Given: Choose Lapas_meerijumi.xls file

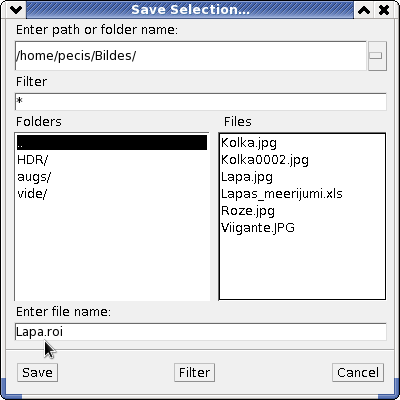Looking at the screenshot, I should (x=282, y=194).
